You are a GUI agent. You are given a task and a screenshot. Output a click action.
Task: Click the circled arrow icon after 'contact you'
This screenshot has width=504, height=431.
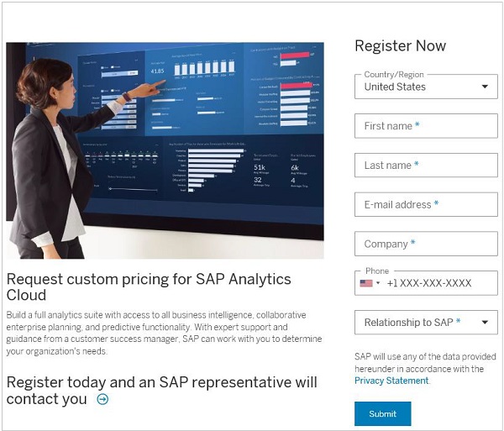point(102,399)
